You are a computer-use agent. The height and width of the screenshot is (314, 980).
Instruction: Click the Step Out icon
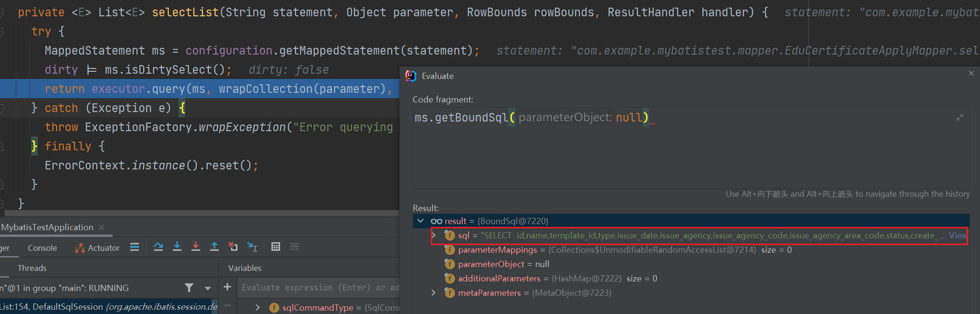(x=214, y=247)
